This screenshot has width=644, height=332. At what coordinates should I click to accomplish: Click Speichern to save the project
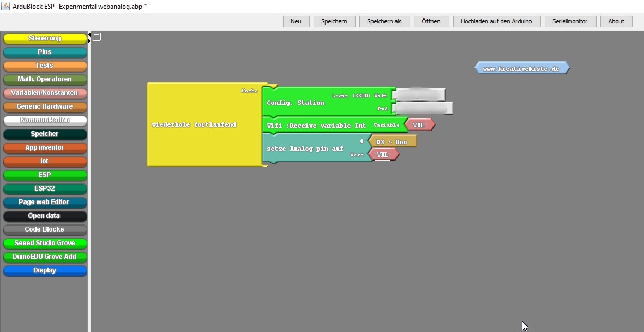tap(334, 21)
